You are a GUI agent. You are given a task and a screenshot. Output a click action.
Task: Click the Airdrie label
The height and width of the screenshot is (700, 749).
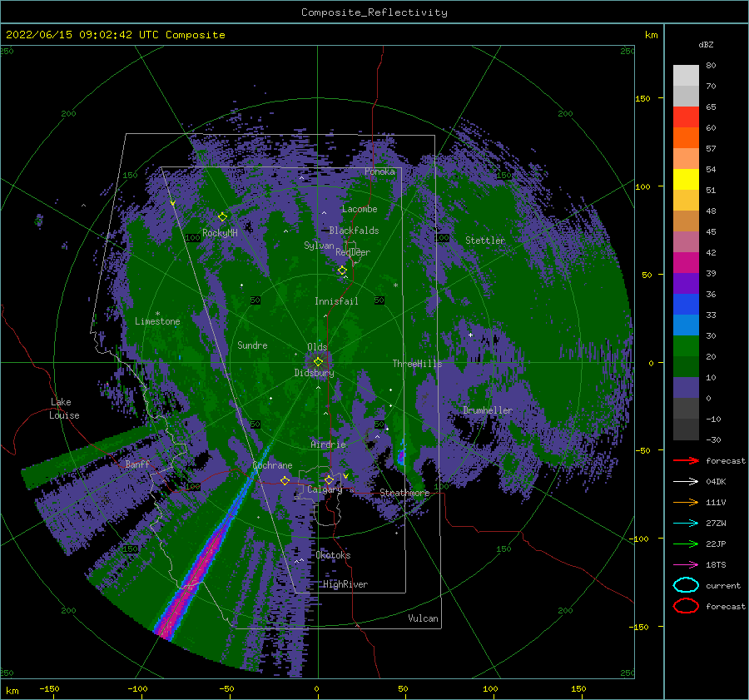[328, 444]
